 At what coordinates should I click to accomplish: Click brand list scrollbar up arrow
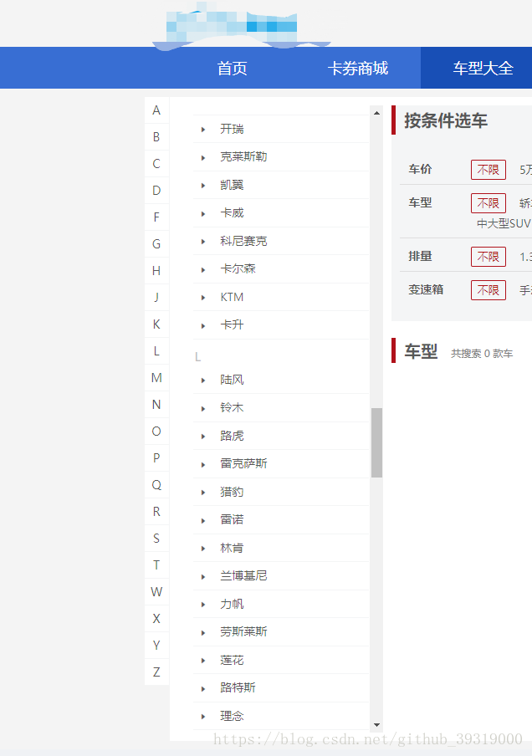(376, 113)
